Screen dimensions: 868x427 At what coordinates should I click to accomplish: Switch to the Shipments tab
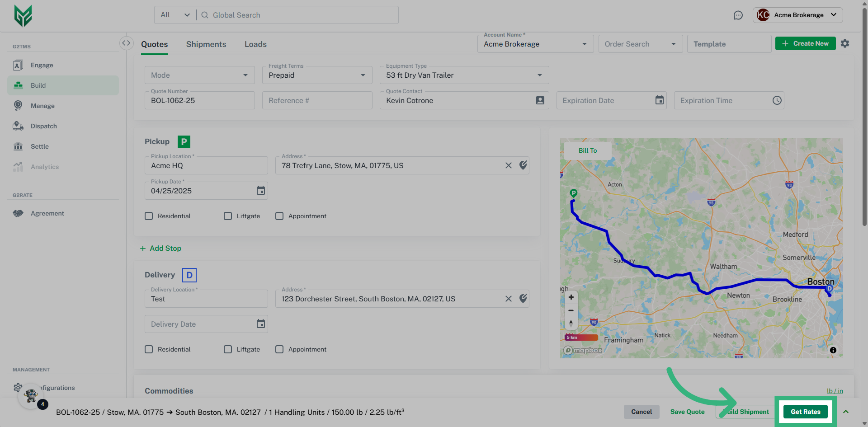click(206, 44)
